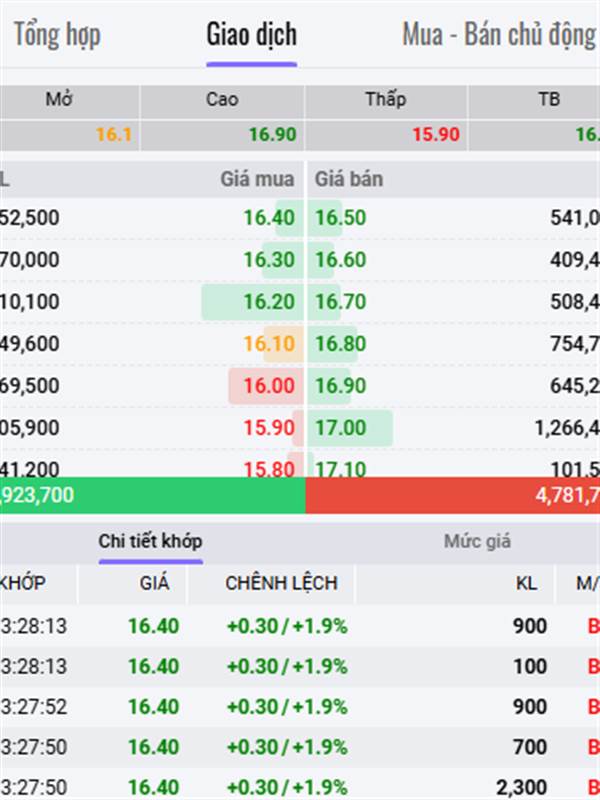Screen dimensions: 600x800
Task: Click the Thấp low price 15.90
Action: click(436, 135)
